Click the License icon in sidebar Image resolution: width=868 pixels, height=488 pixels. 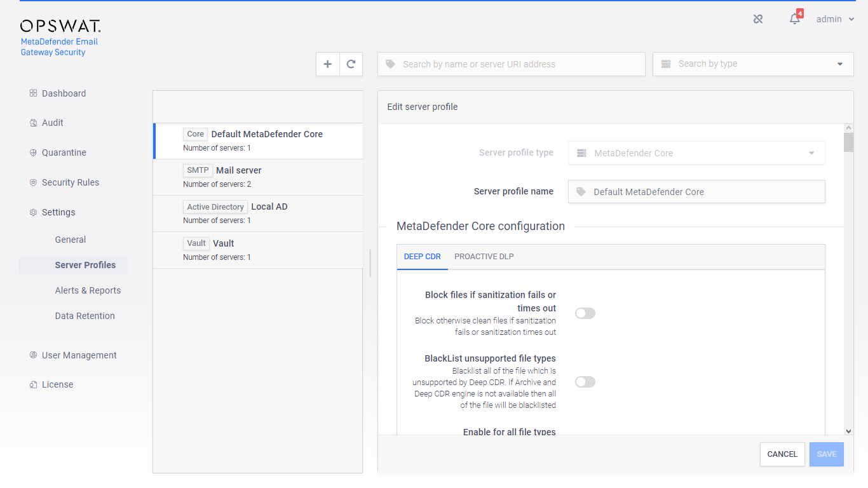click(x=33, y=384)
